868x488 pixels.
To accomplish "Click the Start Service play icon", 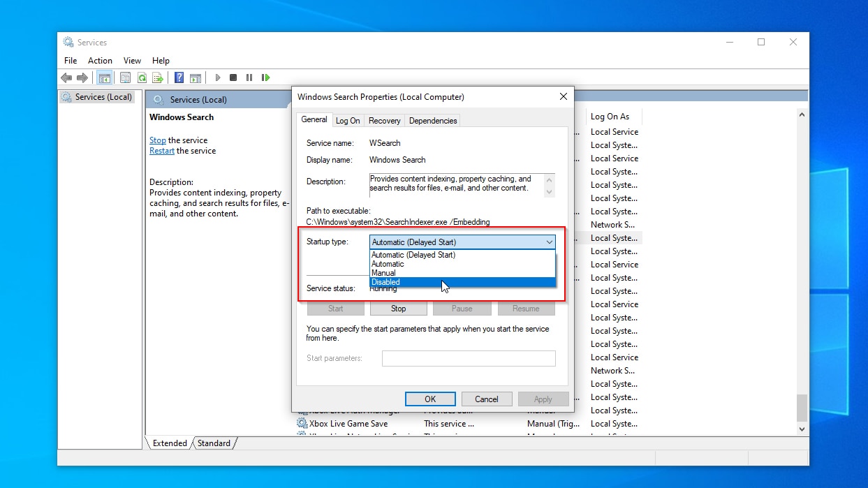I will click(x=218, y=77).
